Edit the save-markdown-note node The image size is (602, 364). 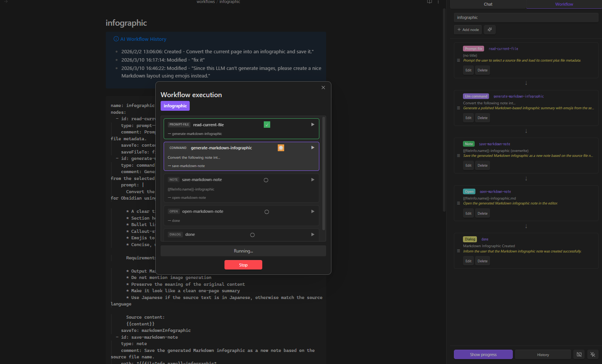tap(468, 166)
